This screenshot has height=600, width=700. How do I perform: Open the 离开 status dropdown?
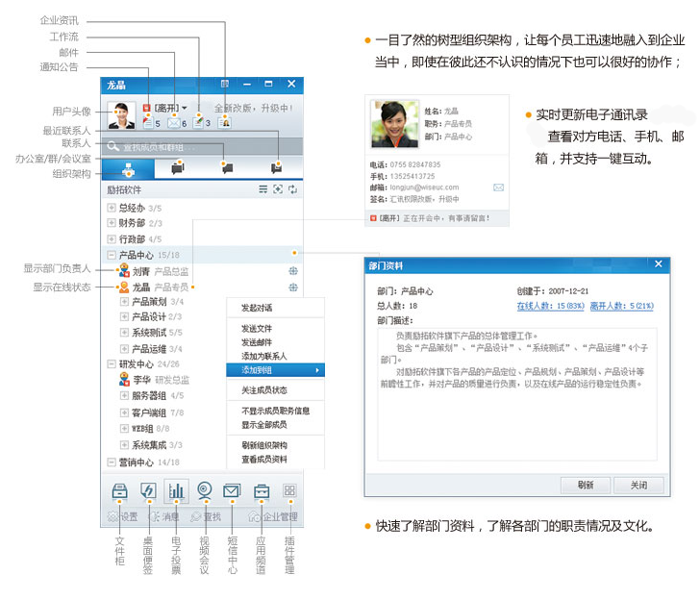184,108
